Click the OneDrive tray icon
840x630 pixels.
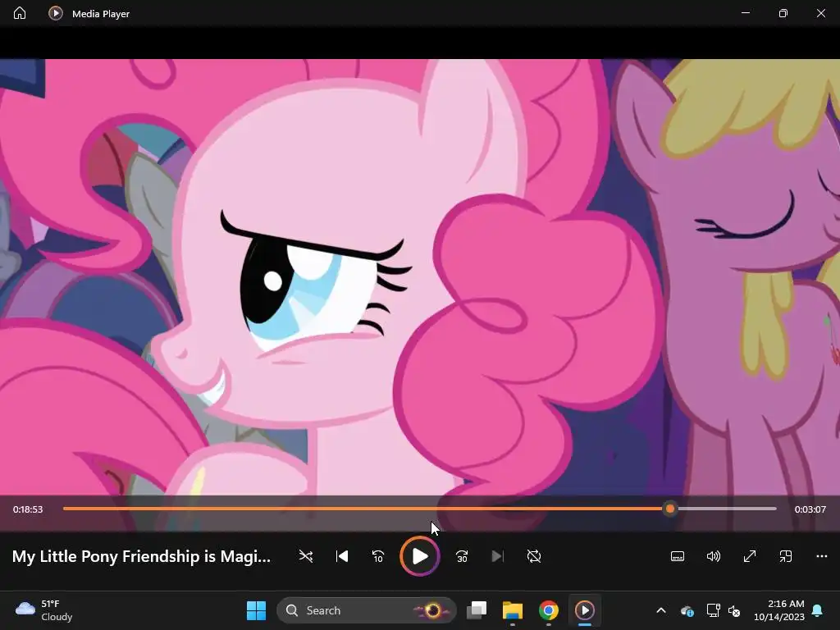(687, 610)
